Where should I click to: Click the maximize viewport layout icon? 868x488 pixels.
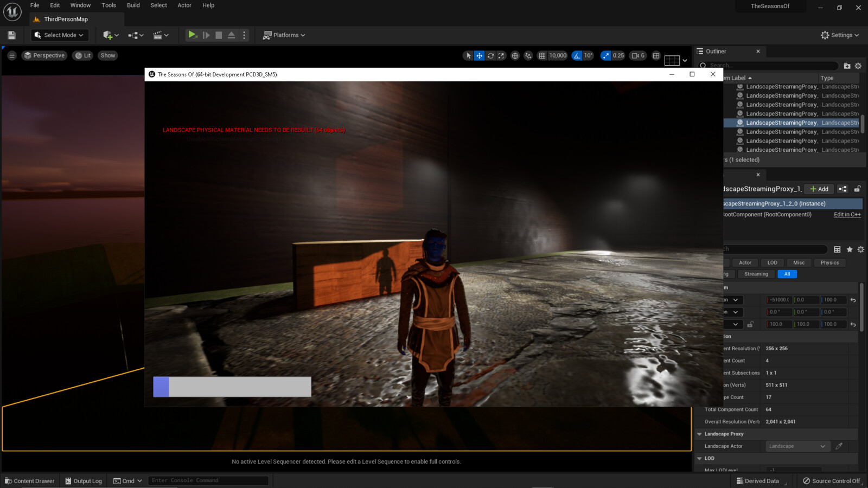coord(656,55)
